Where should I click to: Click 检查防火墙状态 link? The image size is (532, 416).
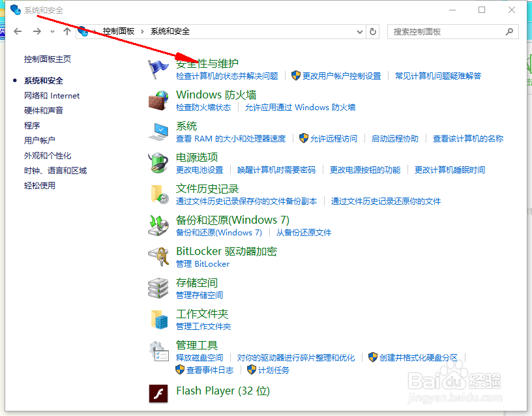click(203, 108)
